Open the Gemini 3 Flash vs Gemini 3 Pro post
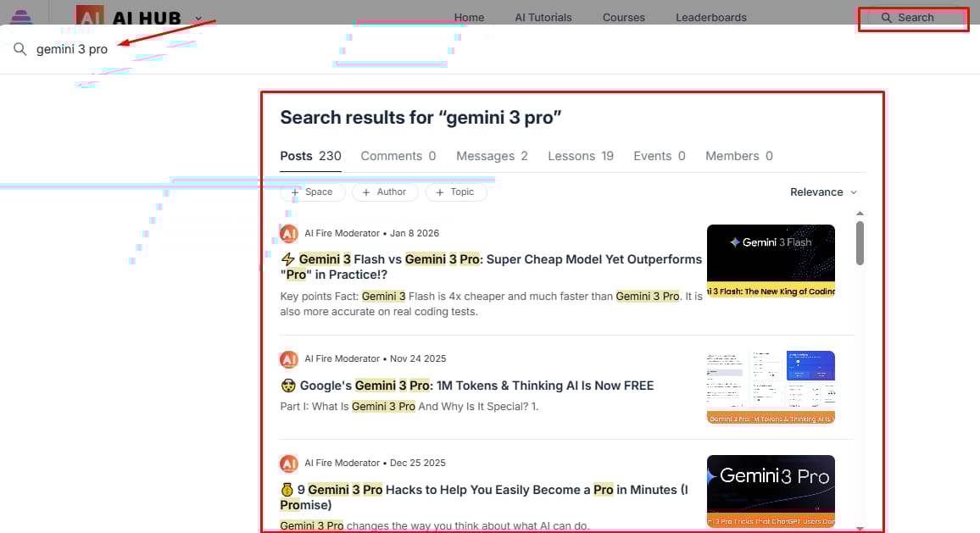 [x=491, y=267]
